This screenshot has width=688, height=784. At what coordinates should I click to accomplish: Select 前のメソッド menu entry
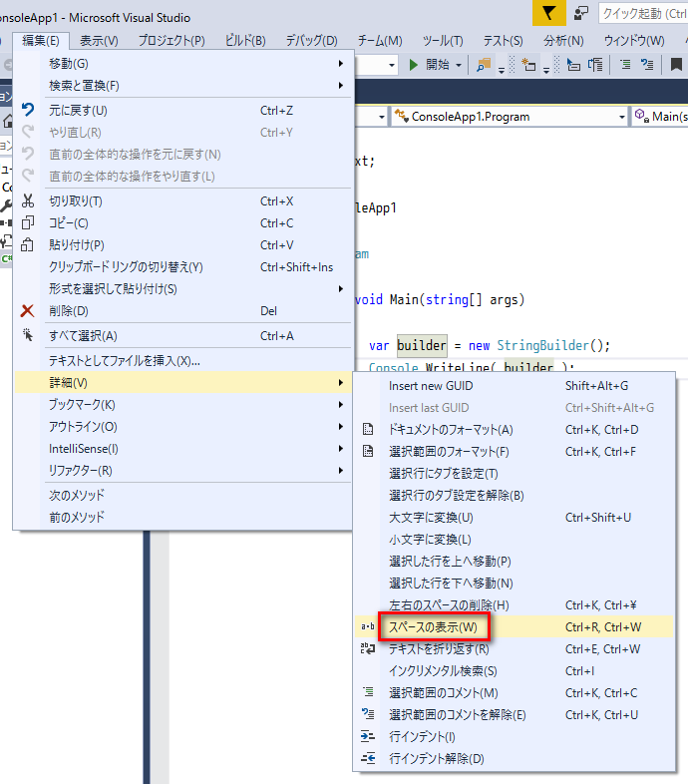coord(183,517)
